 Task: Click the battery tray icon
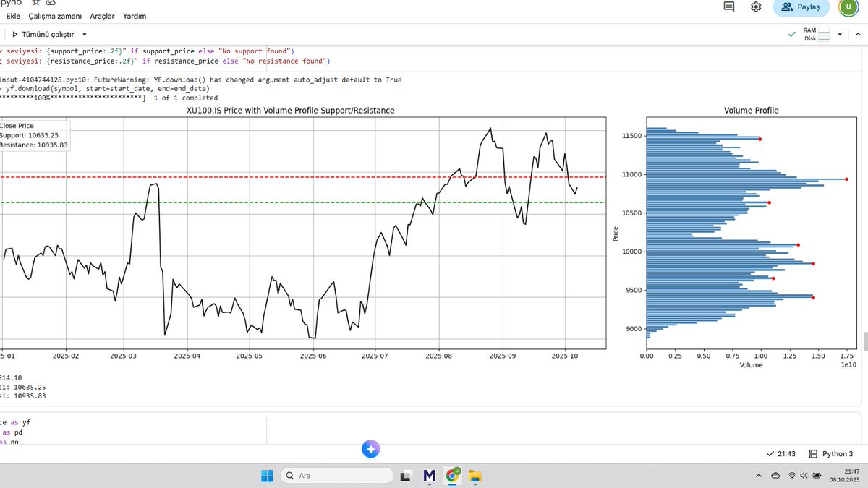(x=817, y=475)
